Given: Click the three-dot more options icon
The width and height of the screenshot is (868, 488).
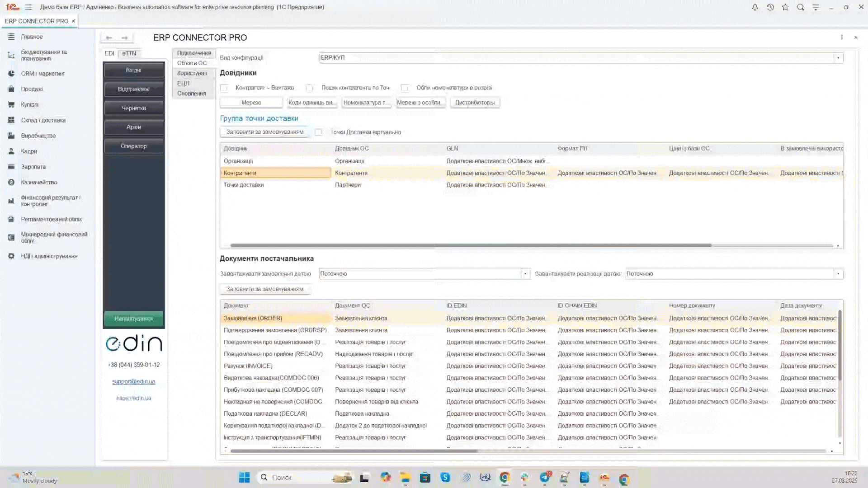Looking at the screenshot, I should (842, 38).
